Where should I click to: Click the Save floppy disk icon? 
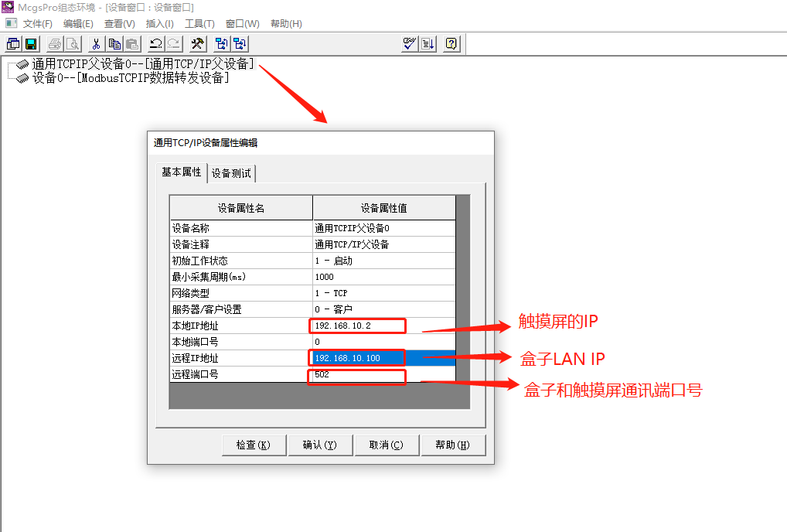(31, 44)
